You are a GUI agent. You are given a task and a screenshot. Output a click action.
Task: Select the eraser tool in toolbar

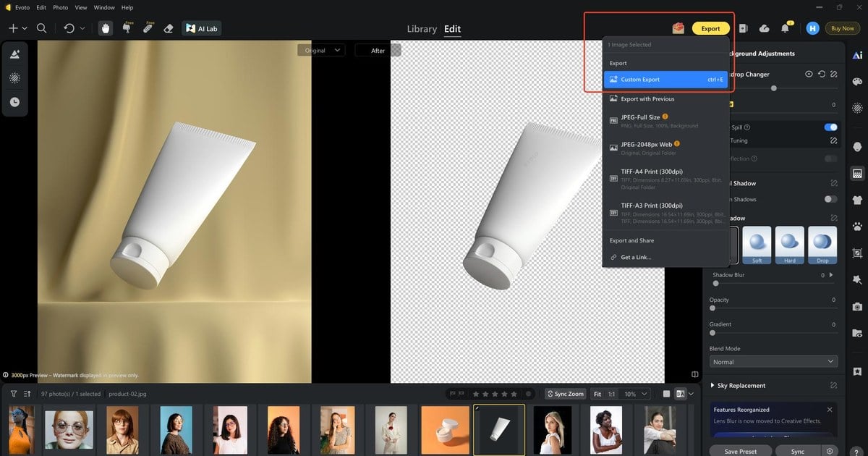pyautogui.click(x=169, y=28)
